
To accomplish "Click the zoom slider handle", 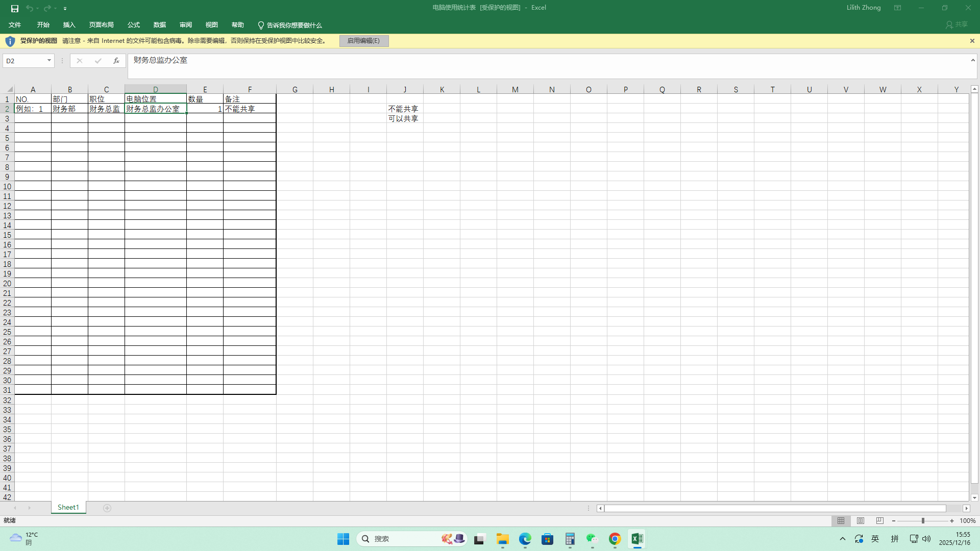I will click(923, 520).
